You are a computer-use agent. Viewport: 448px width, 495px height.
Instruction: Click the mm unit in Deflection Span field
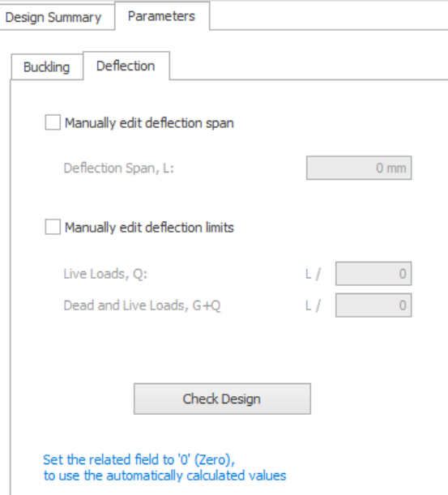396,169
